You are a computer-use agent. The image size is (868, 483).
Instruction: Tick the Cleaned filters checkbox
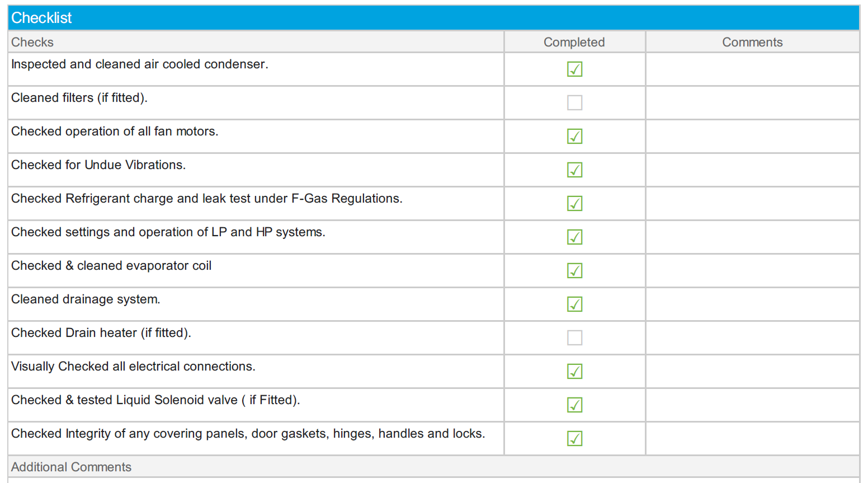[x=574, y=103]
